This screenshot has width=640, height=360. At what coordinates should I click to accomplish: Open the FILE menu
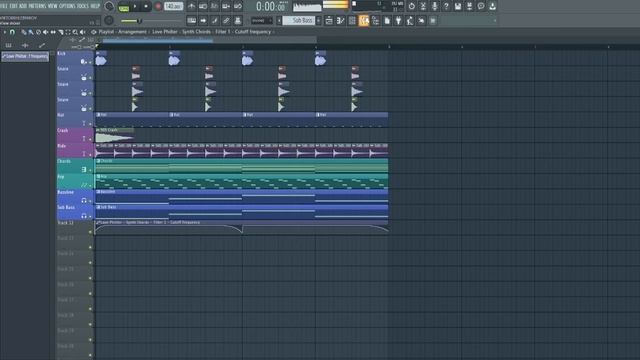coord(4,6)
